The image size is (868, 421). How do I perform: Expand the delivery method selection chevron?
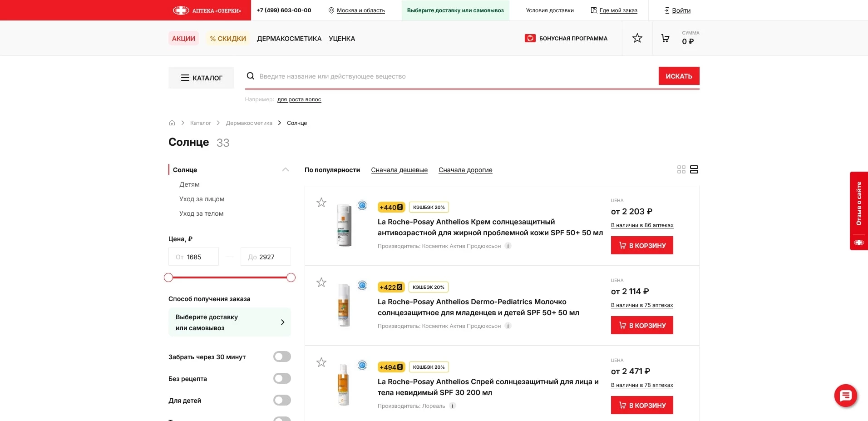pos(283,322)
